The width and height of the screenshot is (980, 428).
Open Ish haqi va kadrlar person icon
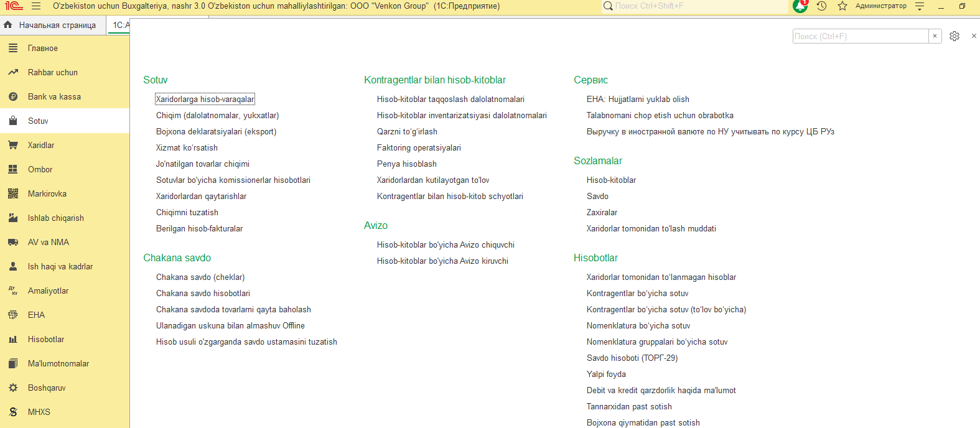(x=13, y=266)
